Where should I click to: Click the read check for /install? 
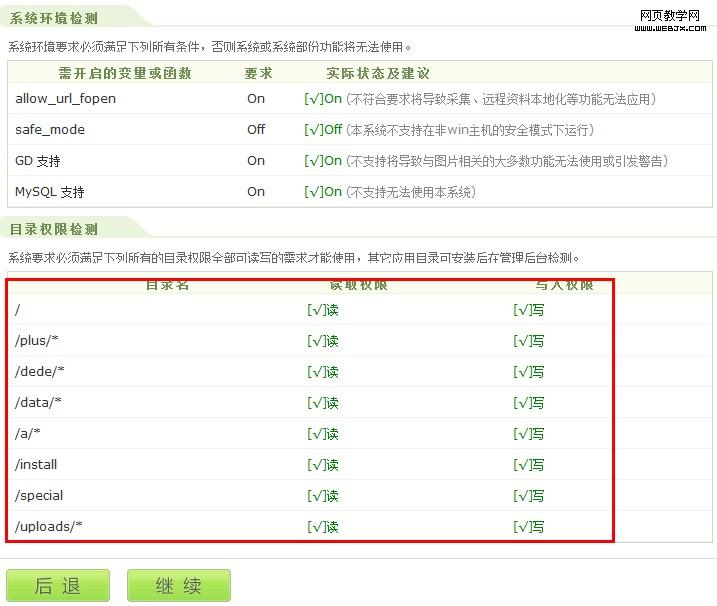point(323,465)
